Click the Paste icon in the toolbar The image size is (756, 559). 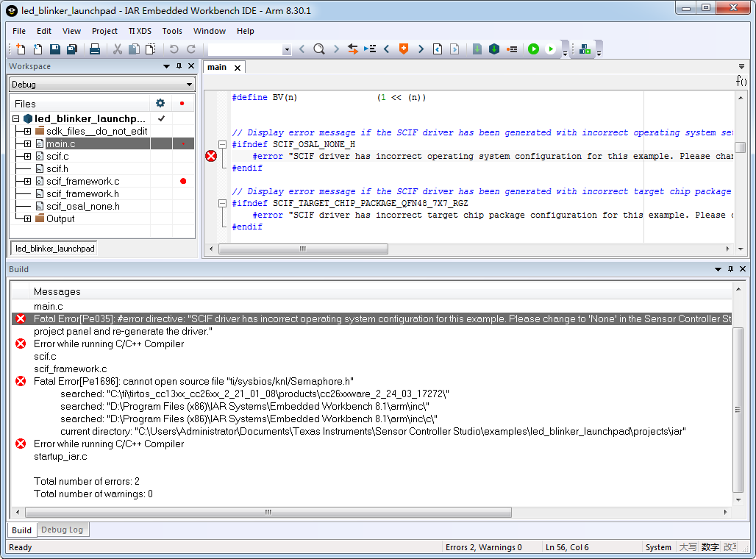point(151,49)
